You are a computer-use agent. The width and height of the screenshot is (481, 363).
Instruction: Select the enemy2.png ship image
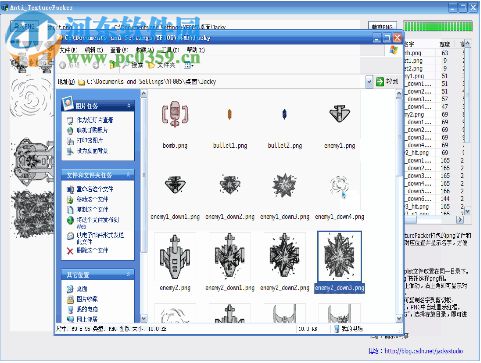(x=175, y=257)
